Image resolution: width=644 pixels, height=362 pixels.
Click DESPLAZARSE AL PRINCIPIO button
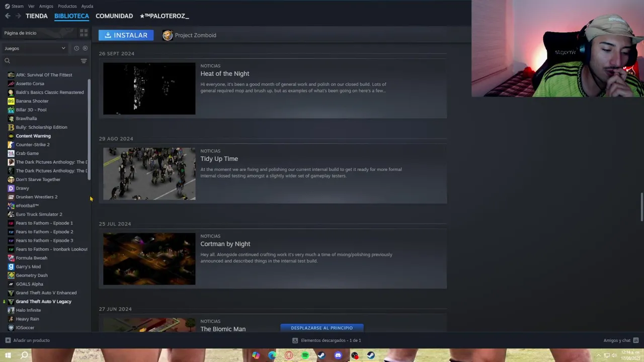[x=322, y=328]
